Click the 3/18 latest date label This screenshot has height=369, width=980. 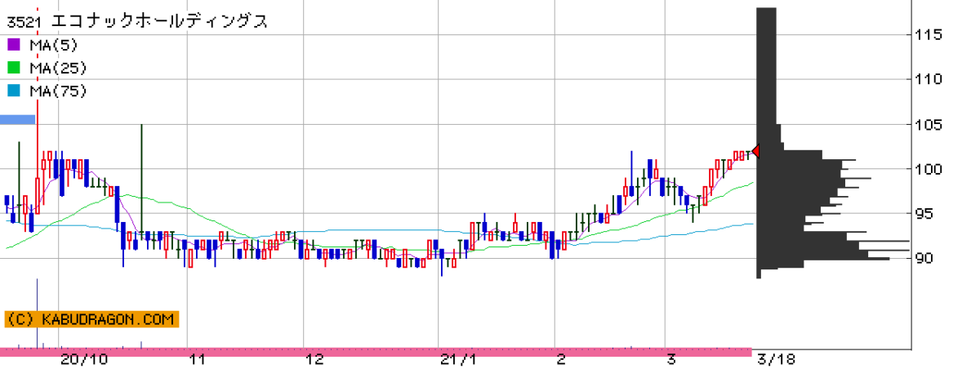point(776,359)
